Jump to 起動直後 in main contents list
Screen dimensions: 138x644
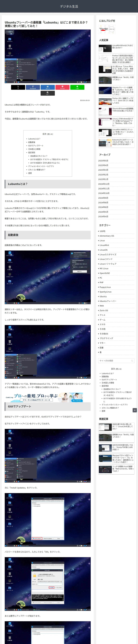(32, 142)
